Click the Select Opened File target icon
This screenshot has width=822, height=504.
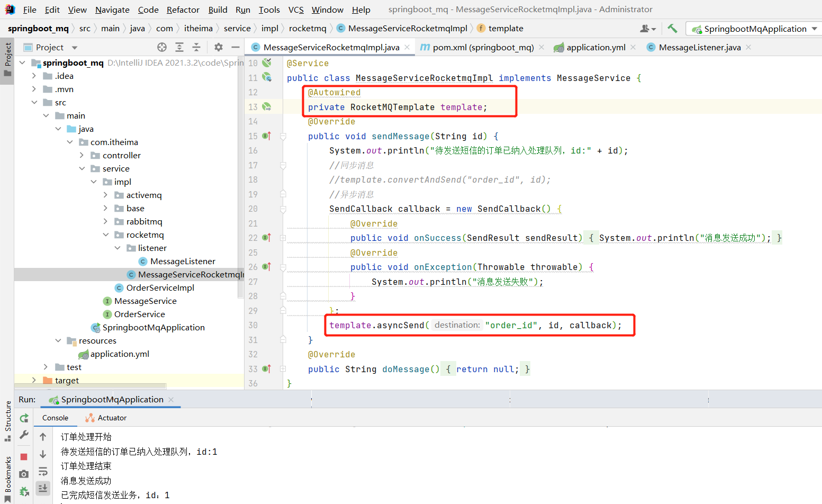tap(162, 47)
